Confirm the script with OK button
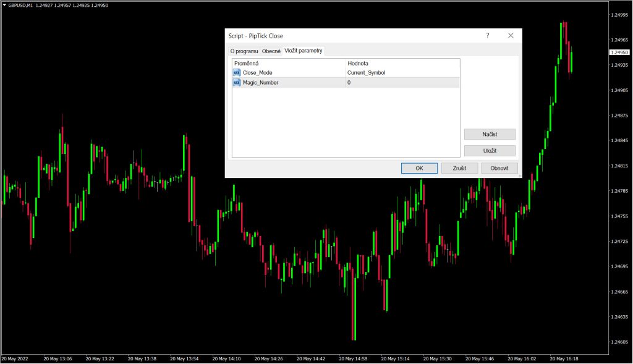This screenshot has height=364, width=633. (419, 167)
